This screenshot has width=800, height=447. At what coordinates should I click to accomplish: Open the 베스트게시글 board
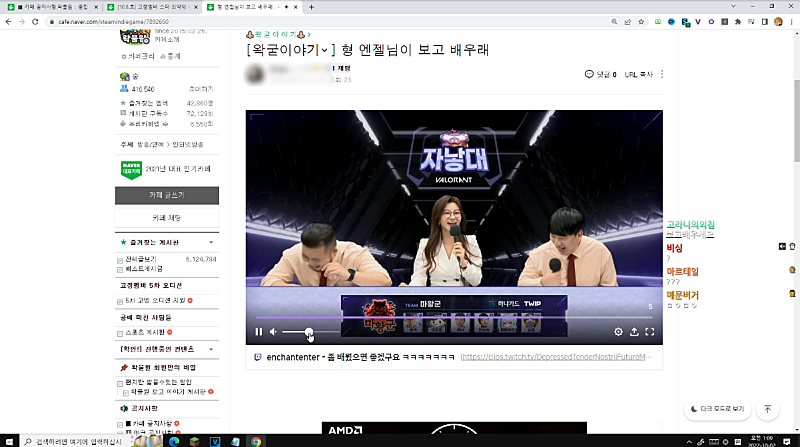click(144, 268)
